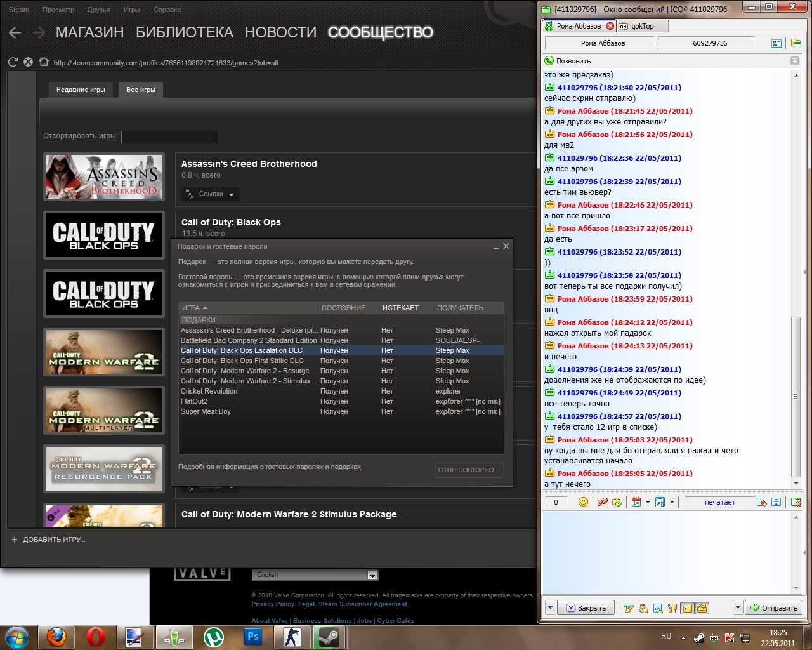Click the Windows Start button
This screenshot has width=812, height=650.
point(17,637)
